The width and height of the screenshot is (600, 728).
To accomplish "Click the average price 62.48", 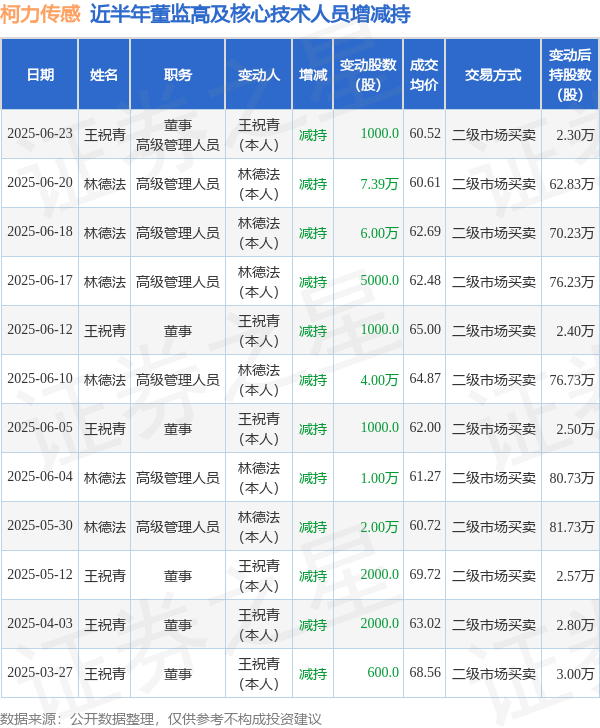I will point(424,280).
